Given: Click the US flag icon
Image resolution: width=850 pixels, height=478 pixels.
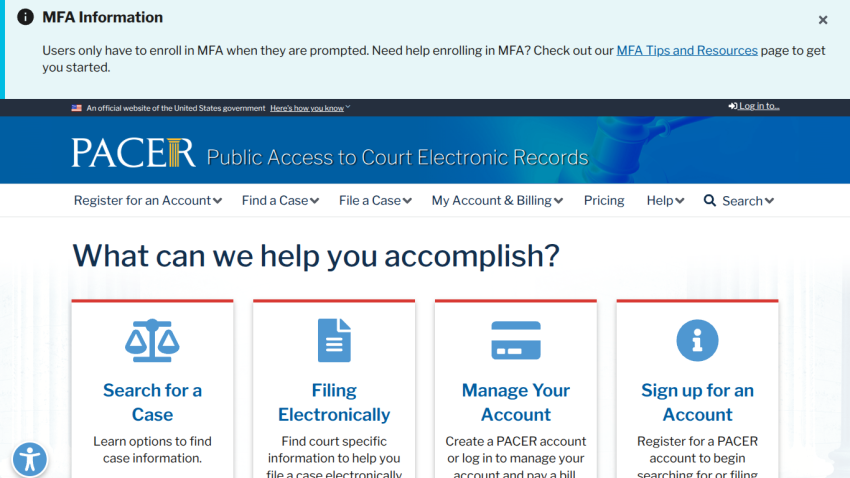Looking at the screenshot, I should (76, 108).
